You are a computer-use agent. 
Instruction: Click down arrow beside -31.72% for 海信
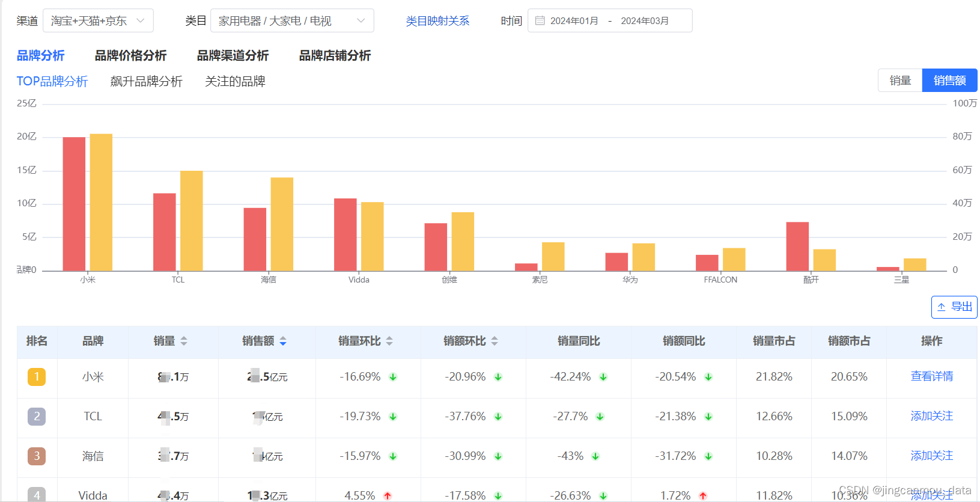[x=708, y=456]
